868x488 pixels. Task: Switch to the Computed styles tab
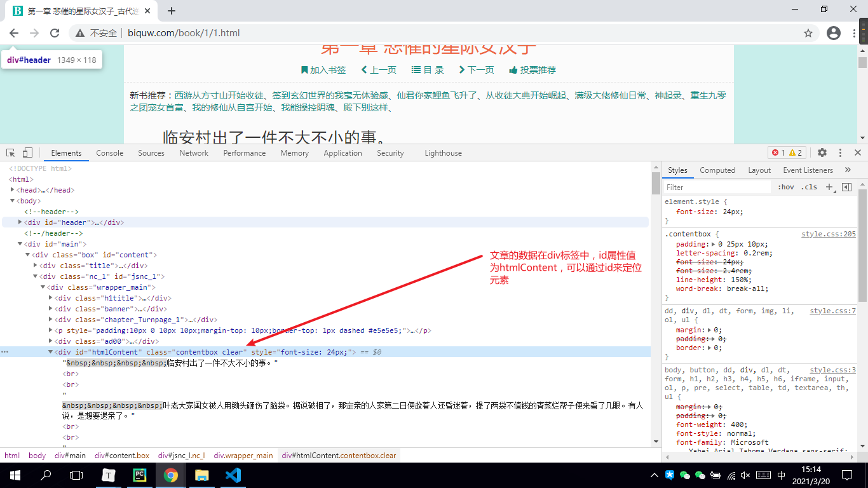(x=717, y=170)
